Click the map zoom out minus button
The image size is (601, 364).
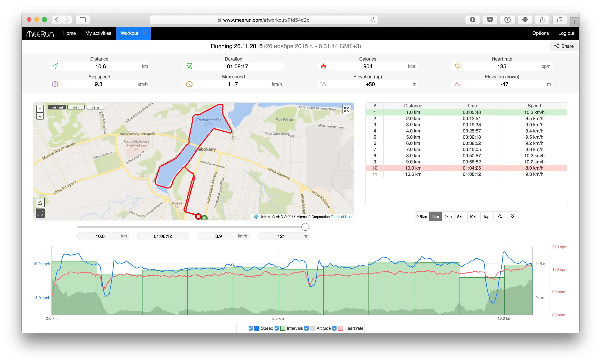(40, 116)
